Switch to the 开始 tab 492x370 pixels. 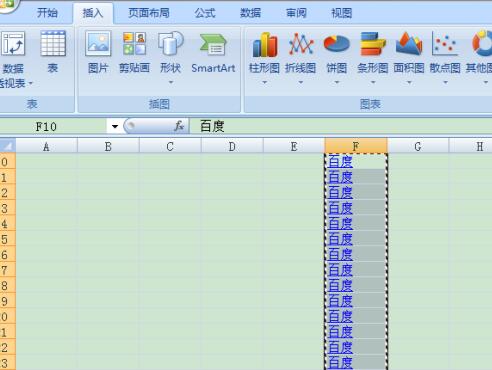(47, 13)
